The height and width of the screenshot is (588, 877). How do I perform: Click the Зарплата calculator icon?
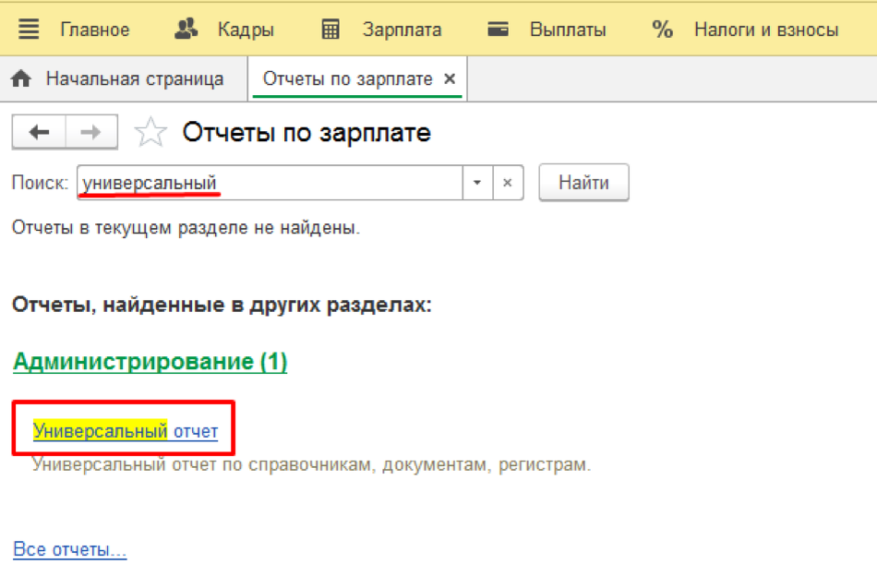pos(330,30)
